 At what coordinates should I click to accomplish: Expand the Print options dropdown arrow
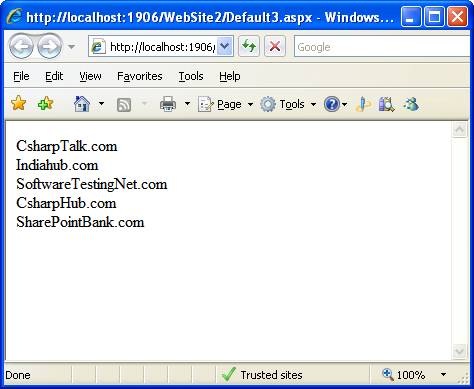click(x=187, y=104)
